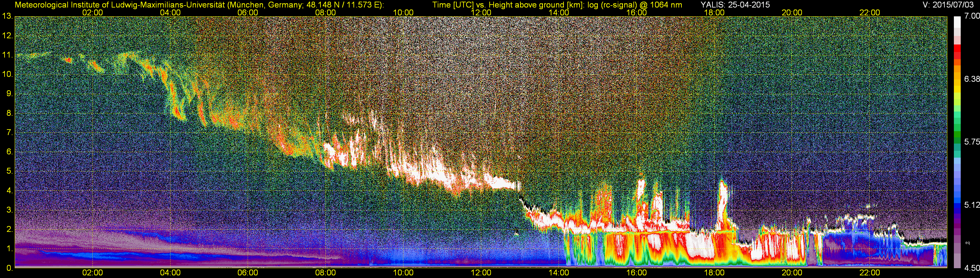Click the white top of the color scale
This screenshot has width=980, height=278.
point(958,22)
